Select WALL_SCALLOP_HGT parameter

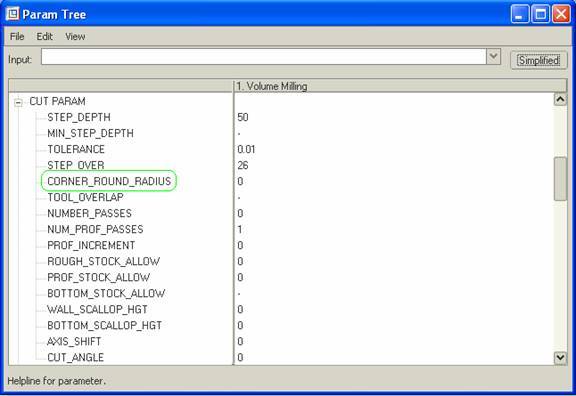[97, 309]
